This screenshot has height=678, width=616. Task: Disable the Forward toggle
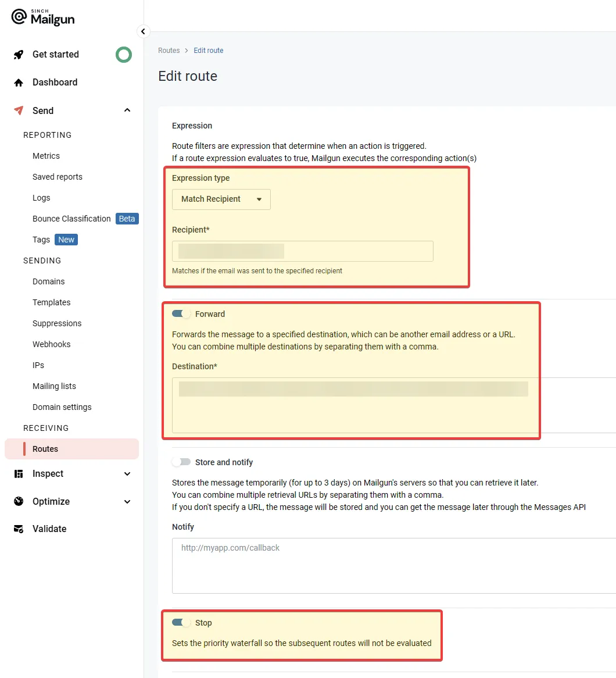pos(181,314)
